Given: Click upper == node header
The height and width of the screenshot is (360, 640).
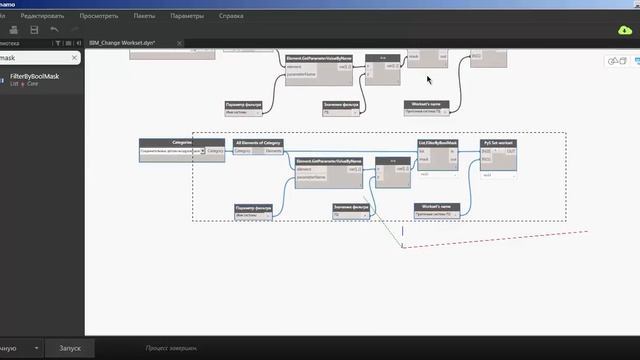Looking at the screenshot, I should pyautogui.click(x=382, y=58).
